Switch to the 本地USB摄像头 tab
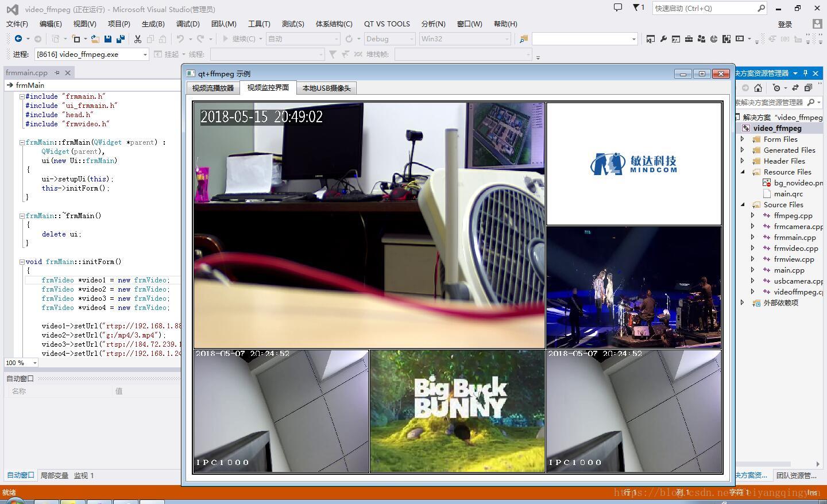827x504 pixels. 326,88
